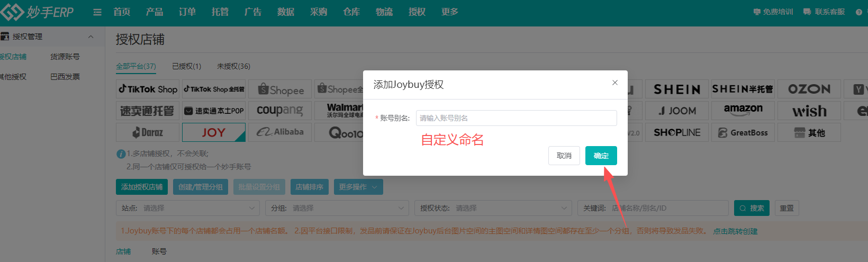Select the Qoo10 platform tile
Image resolution: width=868 pixels, height=262 pixels.
[339, 132]
